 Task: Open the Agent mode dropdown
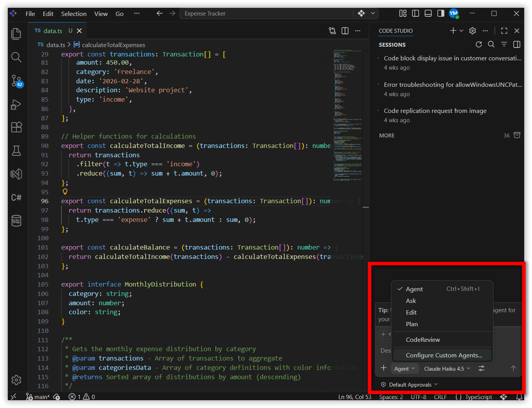tap(405, 369)
